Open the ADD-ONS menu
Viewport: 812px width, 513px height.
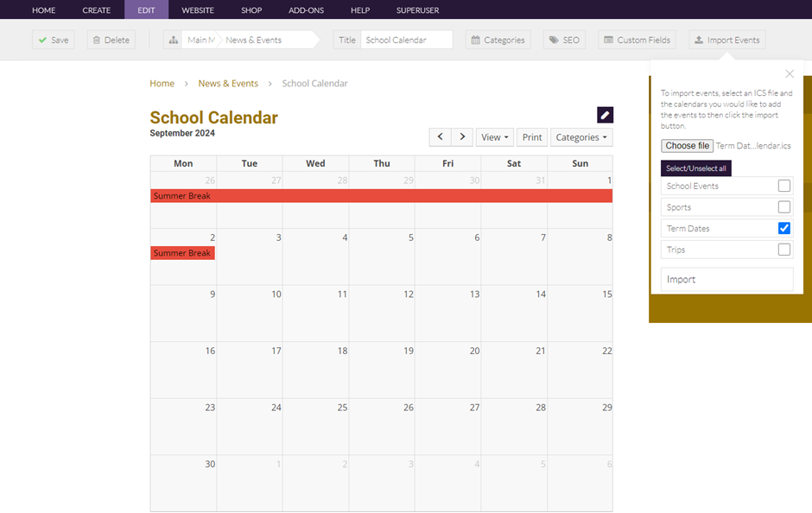[306, 9]
